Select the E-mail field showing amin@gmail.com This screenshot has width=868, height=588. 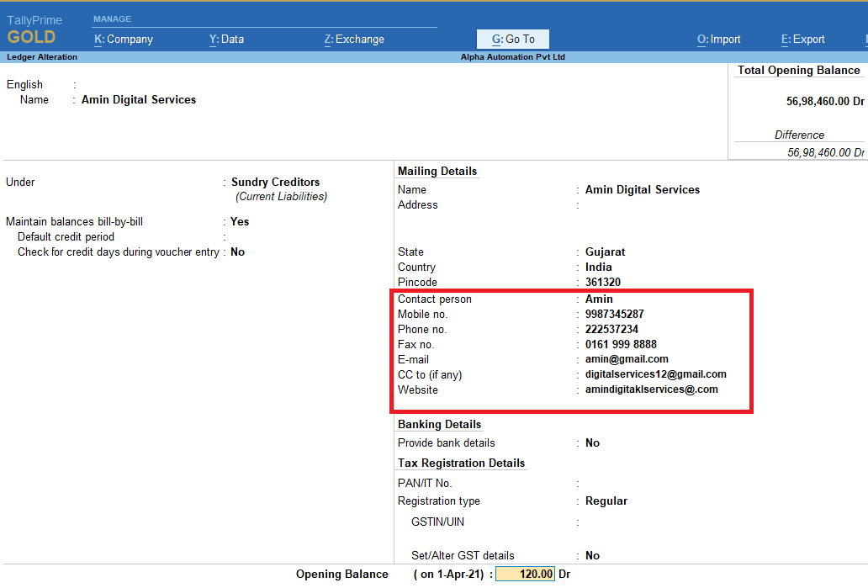[x=626, y=359]
